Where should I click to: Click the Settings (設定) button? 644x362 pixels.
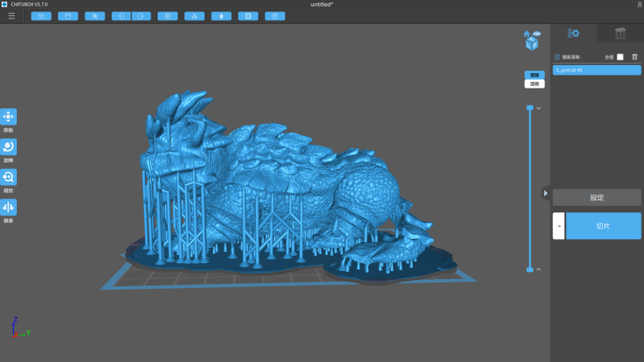coord(597,197)
